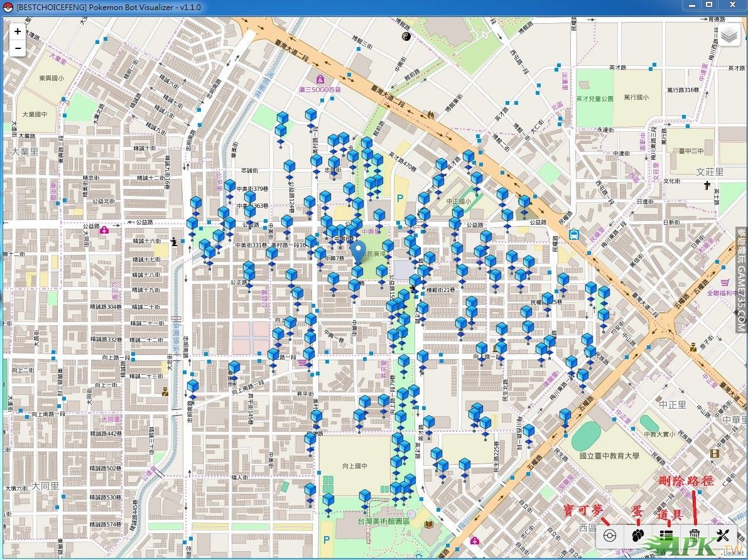Open the Pokémon list pokeball icon
Viewport: 748px width, 560px height.
tap(609, 536)
